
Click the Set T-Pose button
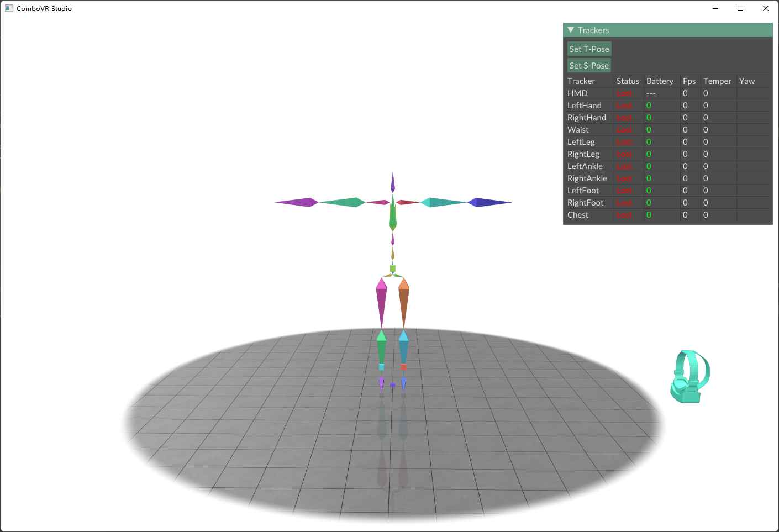[x=589, y=49]
